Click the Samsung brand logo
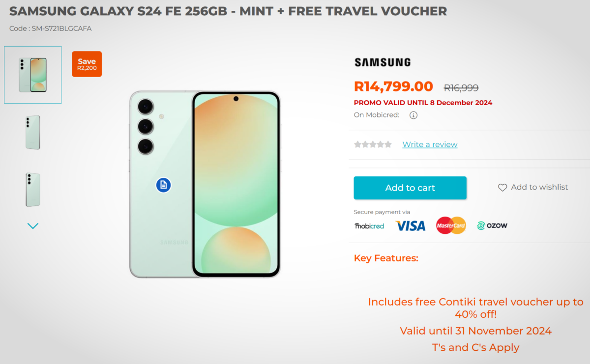The image size is (590, 364). 383,62
